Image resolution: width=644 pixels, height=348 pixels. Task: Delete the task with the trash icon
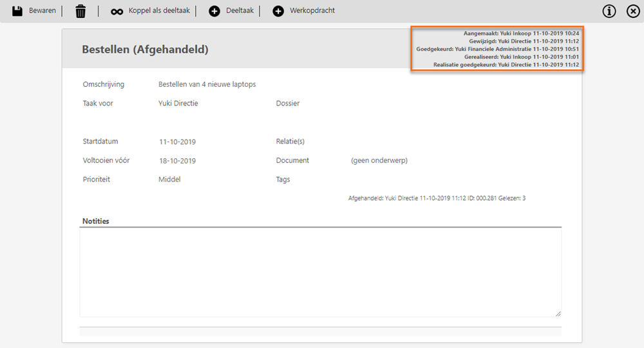[80, 11]
